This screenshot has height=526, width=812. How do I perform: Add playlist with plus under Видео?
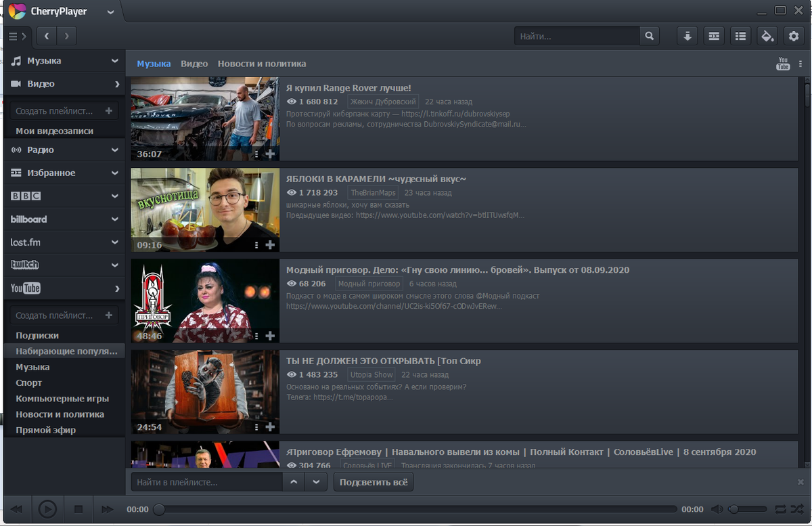pos(109,111)
